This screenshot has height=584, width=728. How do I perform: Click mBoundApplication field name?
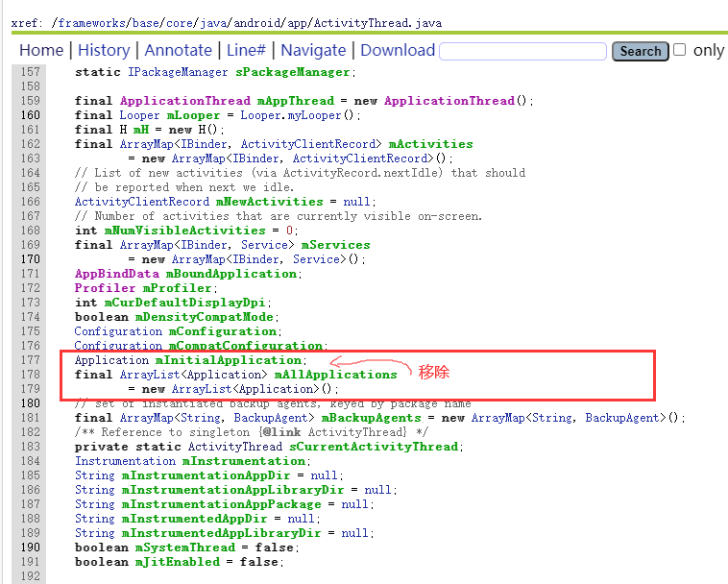point(231,274)
